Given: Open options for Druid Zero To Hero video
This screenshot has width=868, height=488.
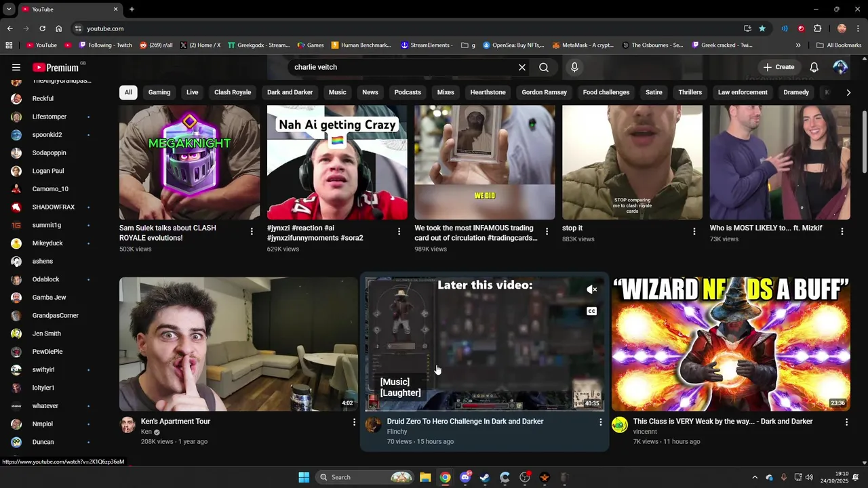Looking at the screenshot, I should (x=600, y=422).
